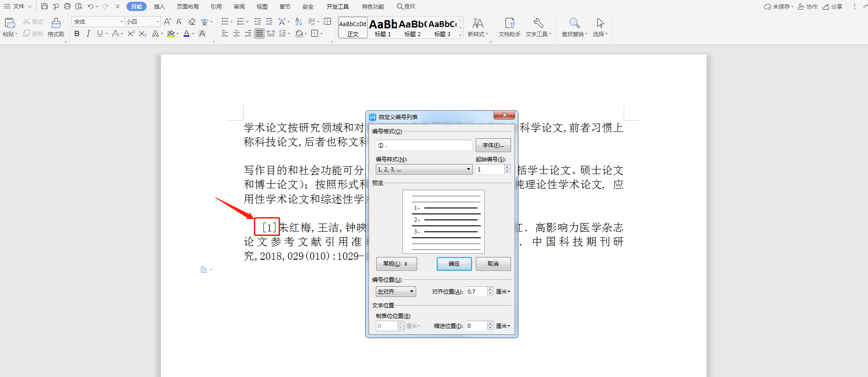Image resolution: width=868 pixels, height=377 pixels.
Task: Toggle Italic formatting
Action: tap(88, 33)
